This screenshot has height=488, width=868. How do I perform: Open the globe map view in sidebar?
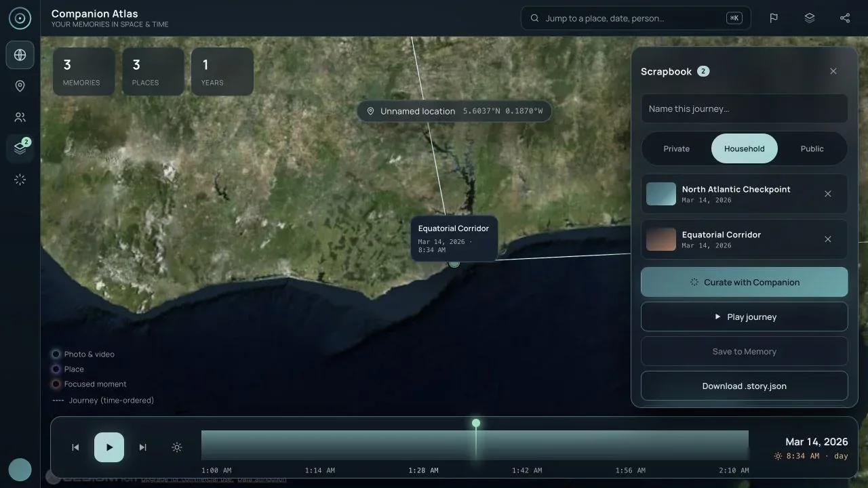[x=20, y=55]
